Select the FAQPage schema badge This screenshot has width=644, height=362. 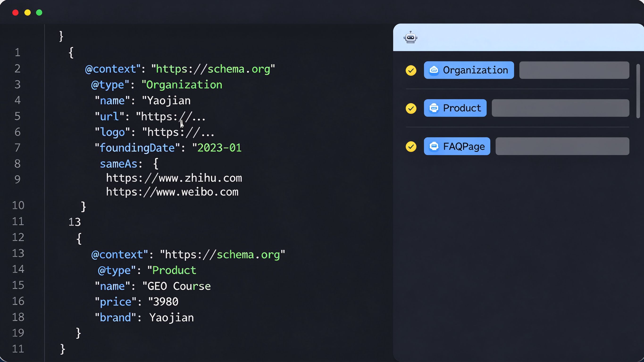457,146
